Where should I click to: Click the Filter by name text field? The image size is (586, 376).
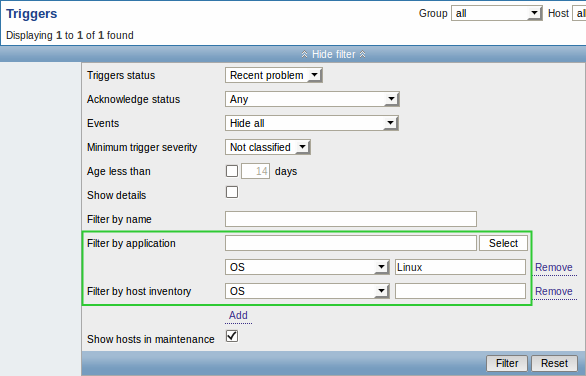(x=351, y=219)
